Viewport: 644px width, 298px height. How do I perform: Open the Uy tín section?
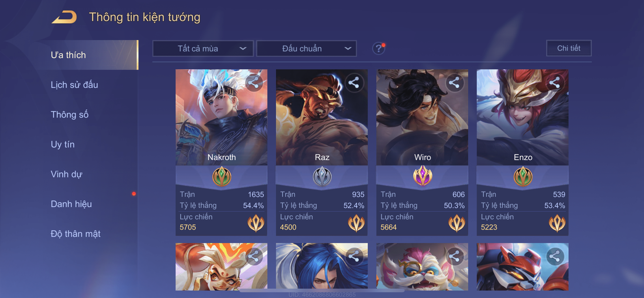coord(63,144)
